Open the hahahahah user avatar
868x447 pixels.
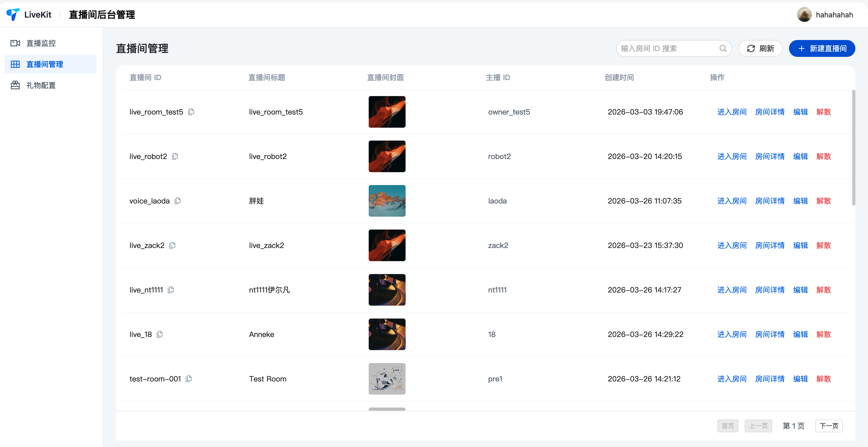[x=804, y=14]
